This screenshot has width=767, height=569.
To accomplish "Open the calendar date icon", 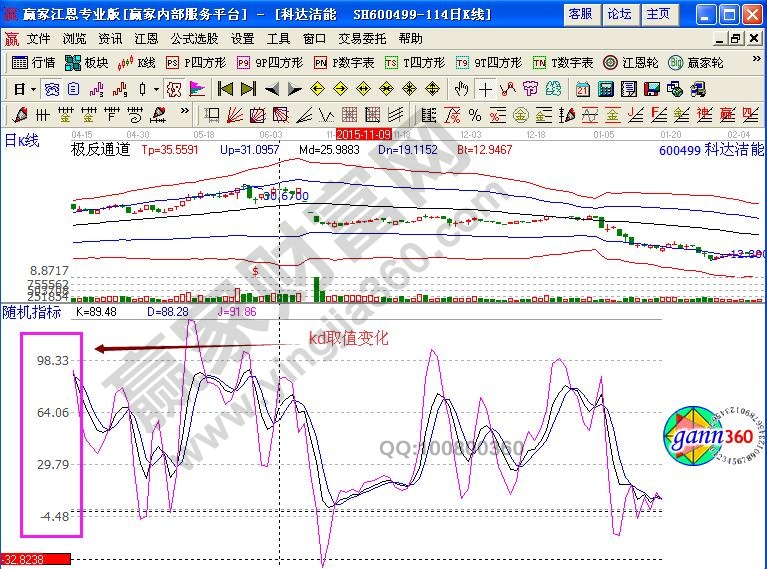I will (x=583, y=88).
